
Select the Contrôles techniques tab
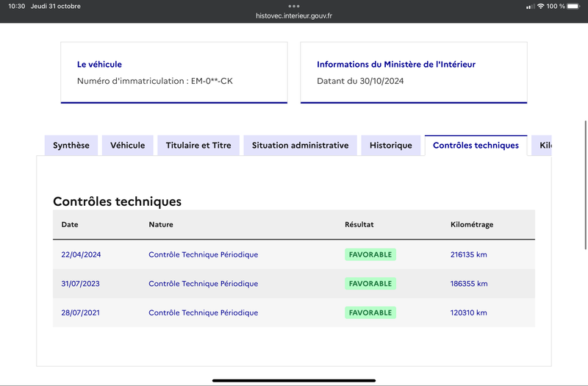(476, 145)
